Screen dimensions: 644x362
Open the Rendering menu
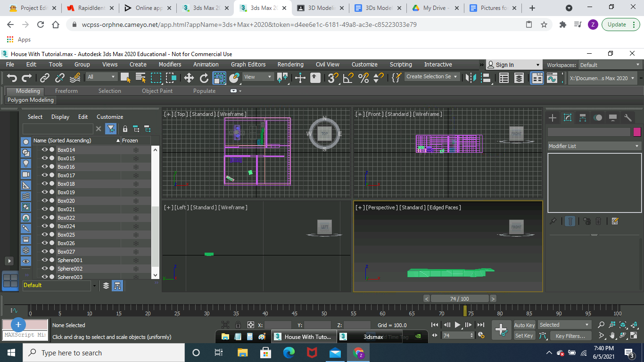(x=290, y=65)
